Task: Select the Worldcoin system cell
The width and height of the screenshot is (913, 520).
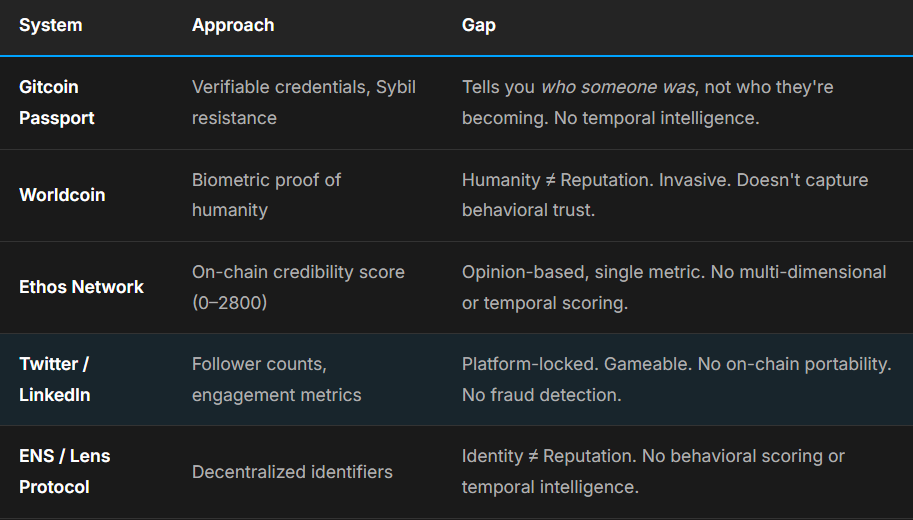Action: pyautogui.click(x=62, y=195)
